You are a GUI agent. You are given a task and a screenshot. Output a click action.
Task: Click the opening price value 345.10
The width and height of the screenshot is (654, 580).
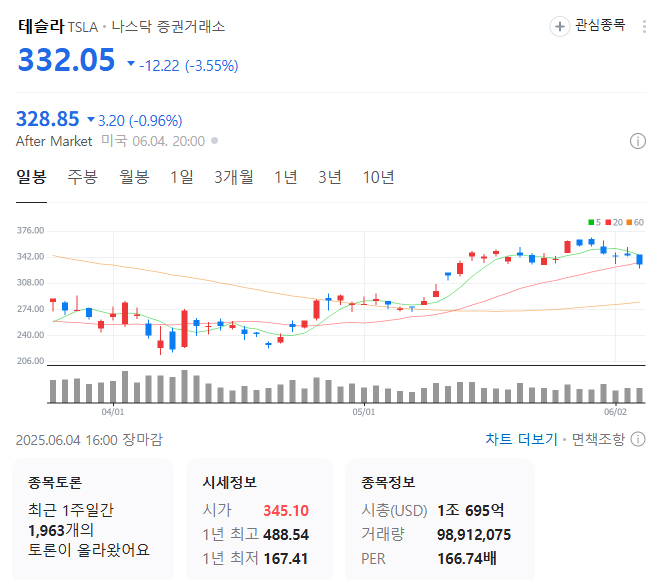(286, 510)
